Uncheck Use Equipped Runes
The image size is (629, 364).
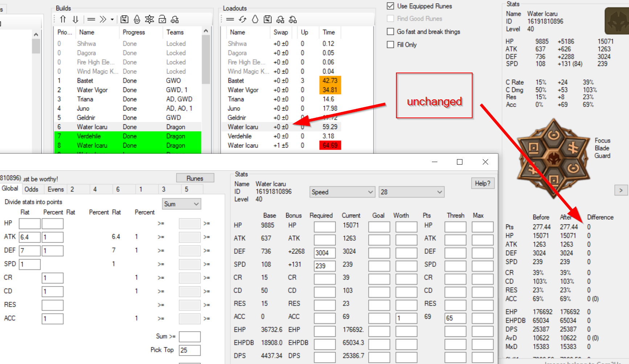point(391,6)
